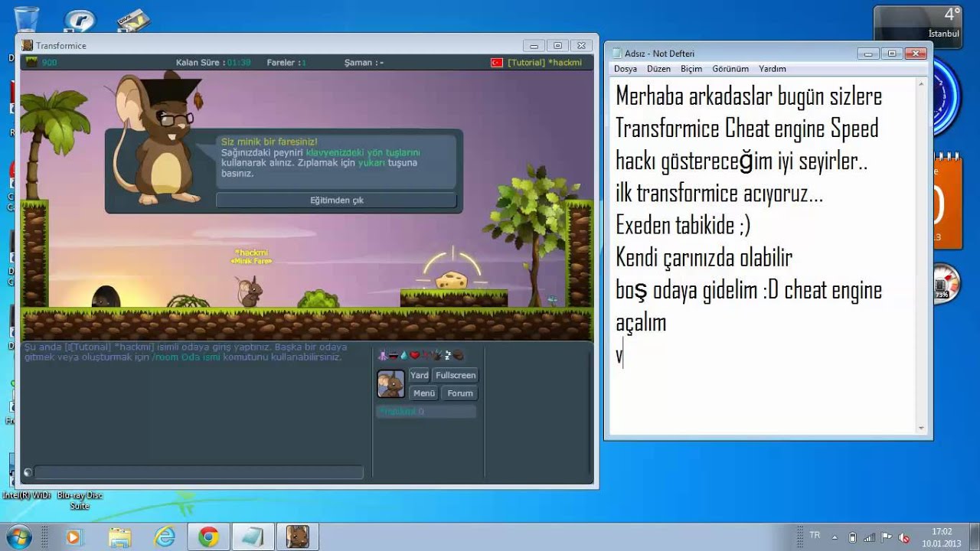
Task: Click the Eğitimden çık tutorial exit button
Action: (x=336, y=201)
